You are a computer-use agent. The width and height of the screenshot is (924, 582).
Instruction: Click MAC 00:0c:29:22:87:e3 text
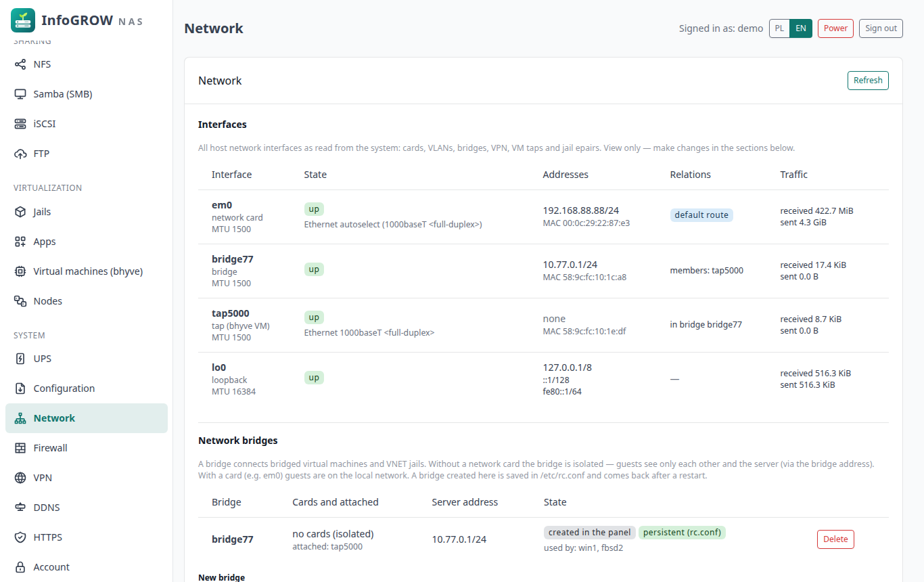(586, 223)
